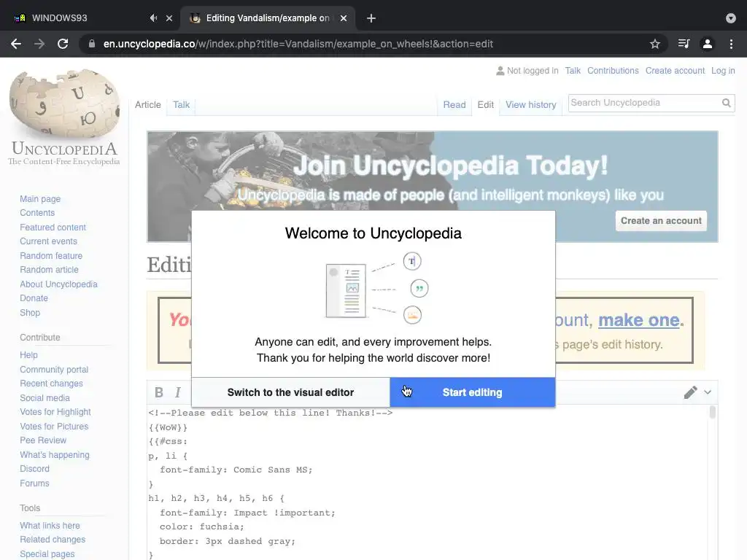The height and width of the screenshot is (560, 747).
Task: Open the Discord link
Action: click(35, 469)
